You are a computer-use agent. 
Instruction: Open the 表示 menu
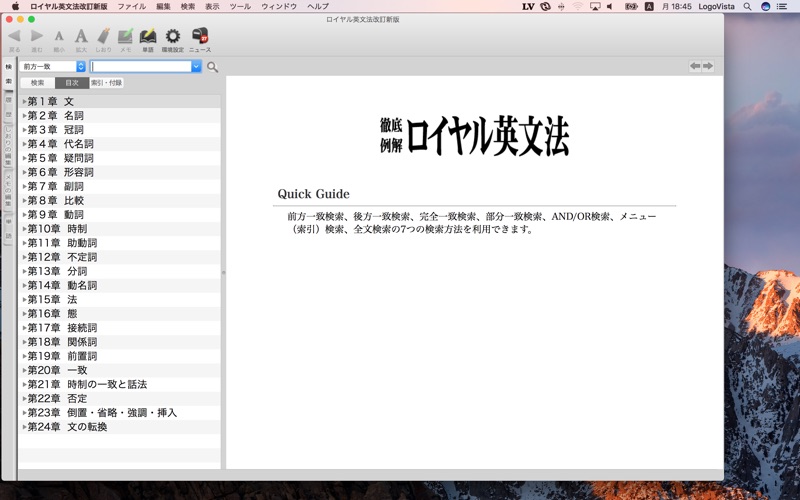pos(212,6)
